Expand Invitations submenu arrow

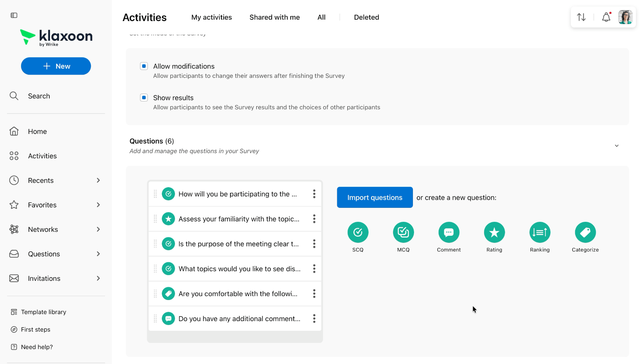tap(98, 278)
